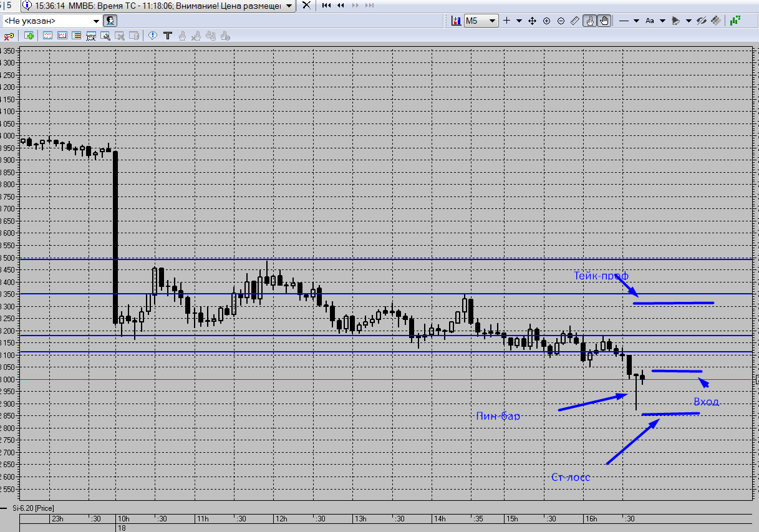Click the last grayed hand icon
This screenshot has width=759, height=532.
(225, 36)
